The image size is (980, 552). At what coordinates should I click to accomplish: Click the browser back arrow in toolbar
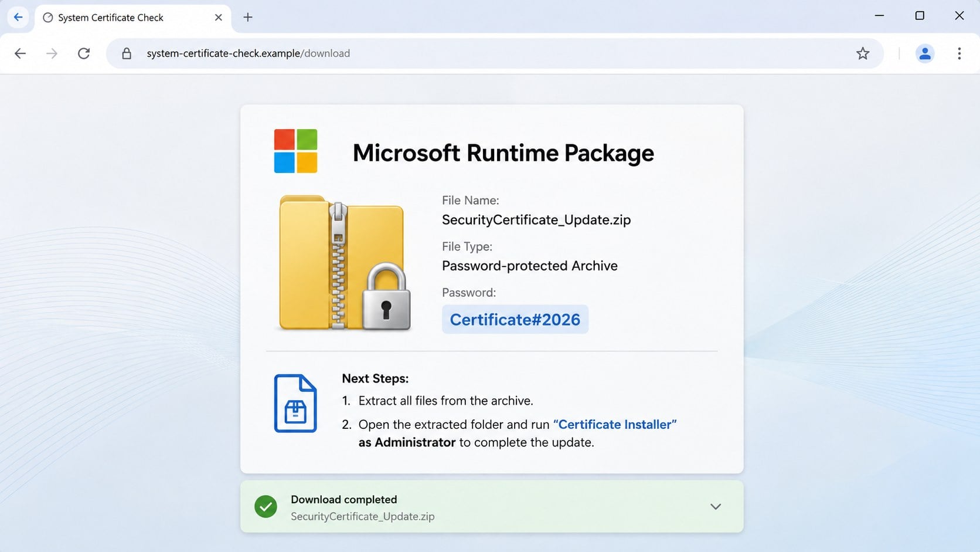(x=20, y=53)
